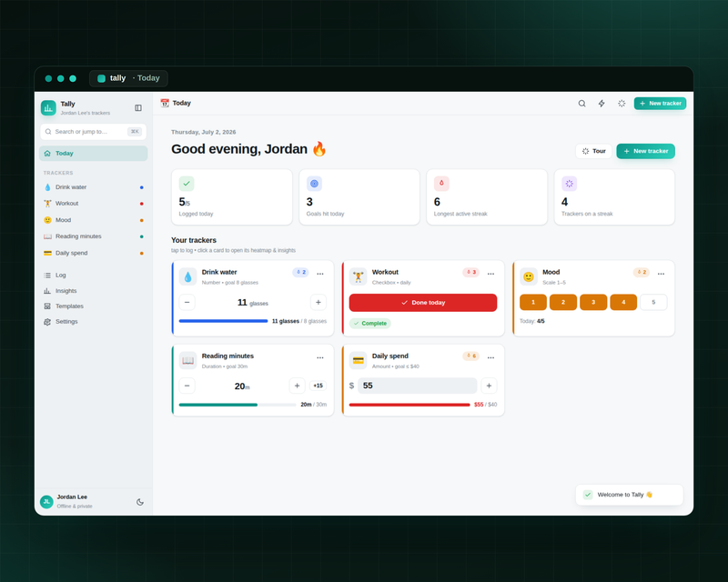Open Insights page in sidebar

click(x=94, y=290)
